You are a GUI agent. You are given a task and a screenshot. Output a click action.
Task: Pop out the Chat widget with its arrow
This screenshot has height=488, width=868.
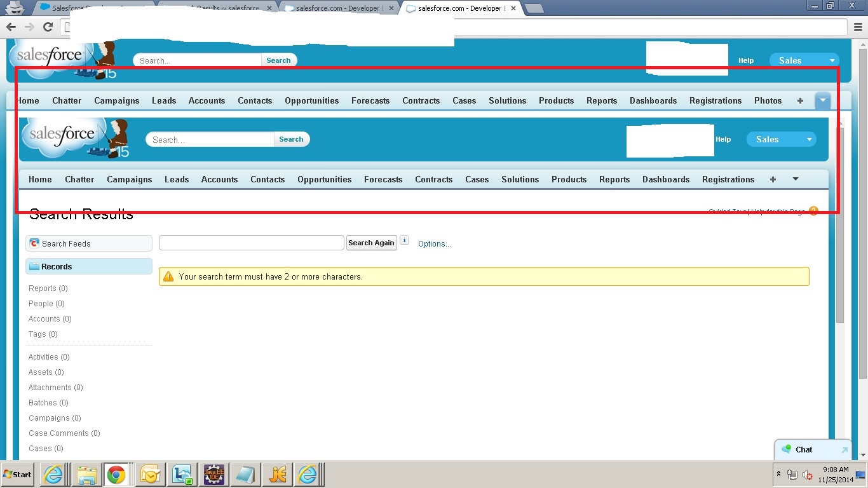point(844,450)
